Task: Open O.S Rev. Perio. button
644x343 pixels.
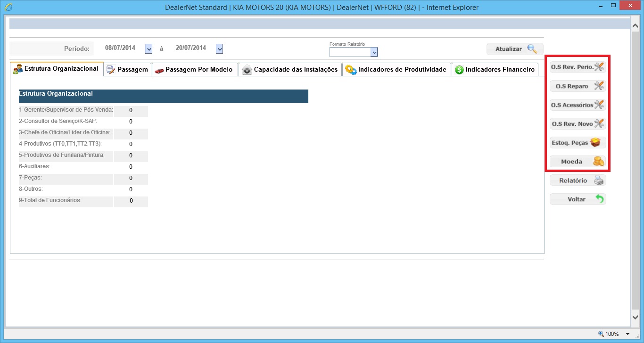Action: (x=578, y=67)
